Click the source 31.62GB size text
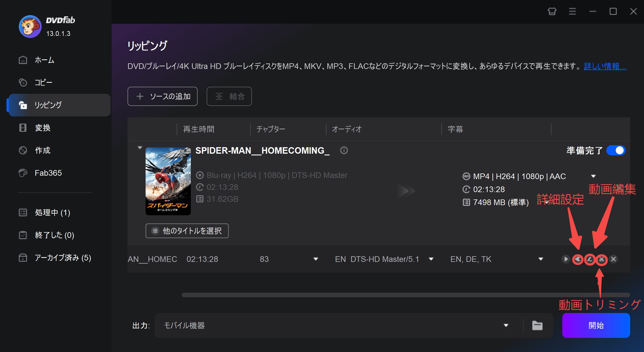644x352 pixels. 222,199
